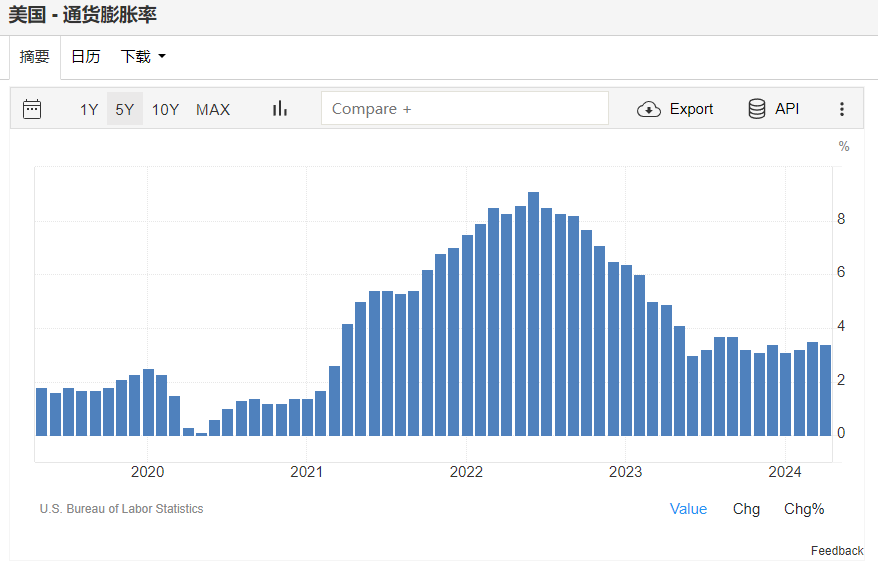Focus the Compare + input field
Image resolution: width=878 pixels, height=562 pixels.
coord(465,109)
